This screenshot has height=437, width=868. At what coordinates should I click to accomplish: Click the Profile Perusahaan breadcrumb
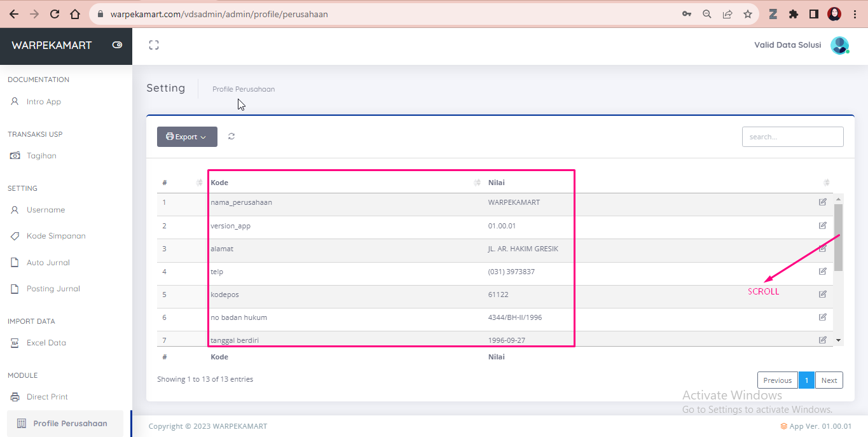pos(244,89)
